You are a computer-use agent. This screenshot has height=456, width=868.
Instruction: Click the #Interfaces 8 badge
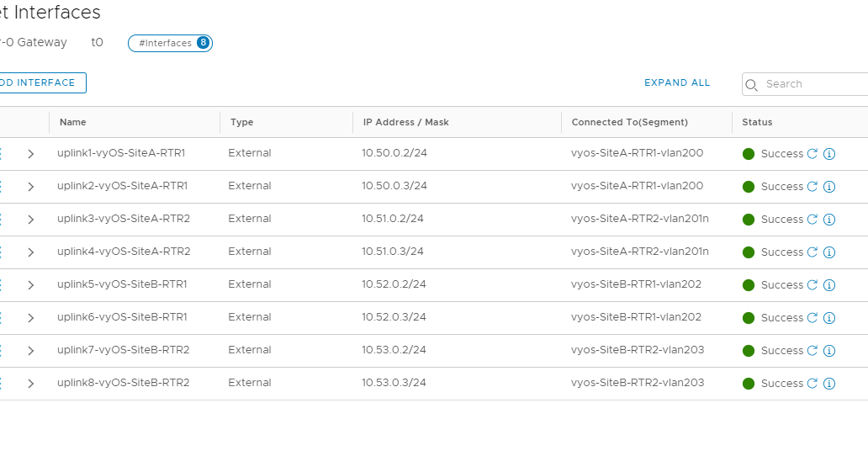click(170, 43)
